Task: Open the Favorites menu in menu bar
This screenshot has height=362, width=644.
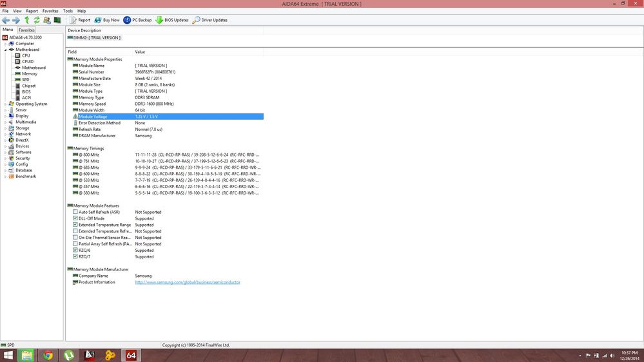Action: (50, 11)
